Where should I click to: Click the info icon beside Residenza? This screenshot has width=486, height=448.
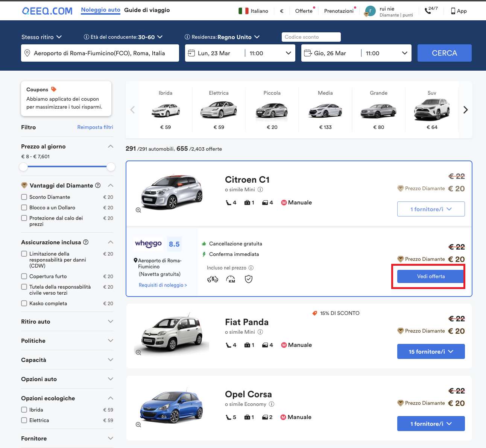(x=187, y=37)
